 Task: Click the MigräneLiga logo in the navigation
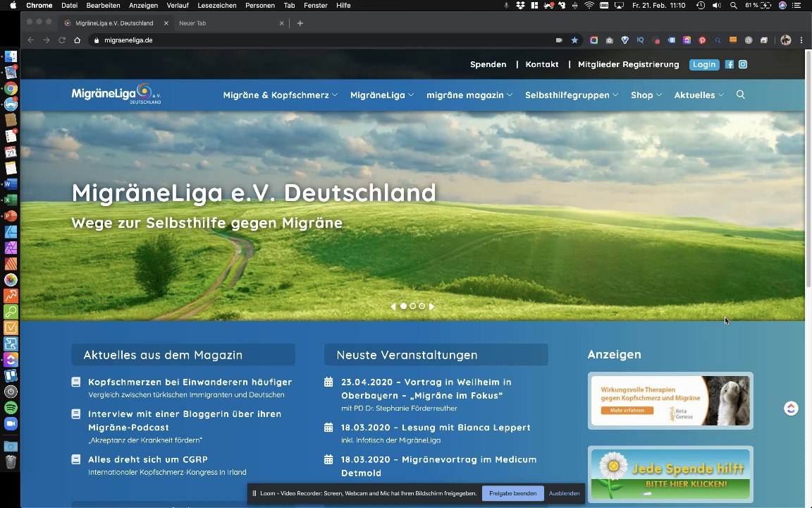point(116,94)
